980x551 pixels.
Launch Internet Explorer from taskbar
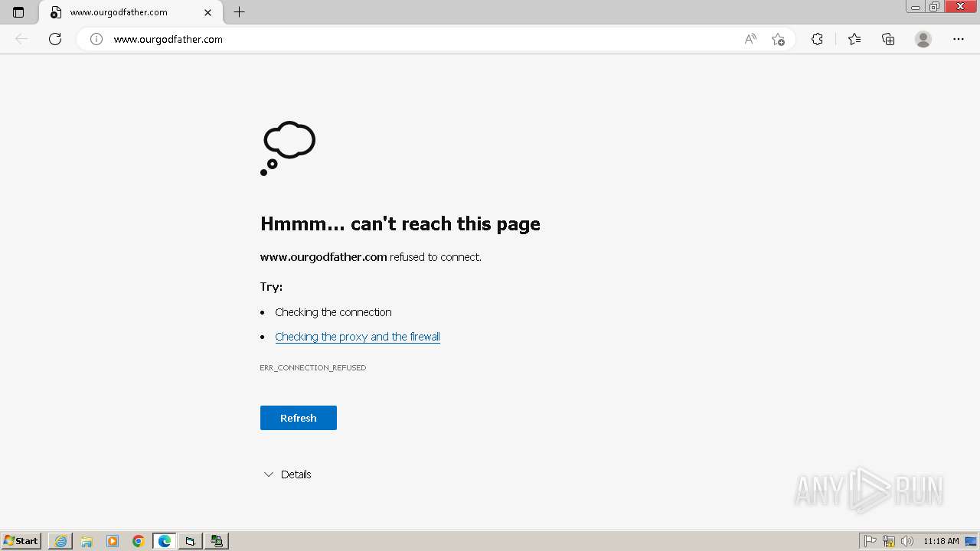tap(60, 541)
